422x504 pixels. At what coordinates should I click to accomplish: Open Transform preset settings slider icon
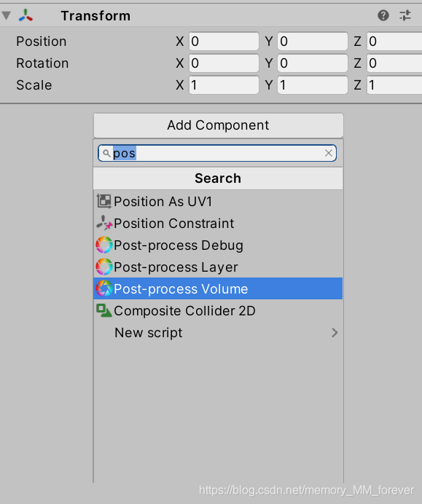point(405,15)
